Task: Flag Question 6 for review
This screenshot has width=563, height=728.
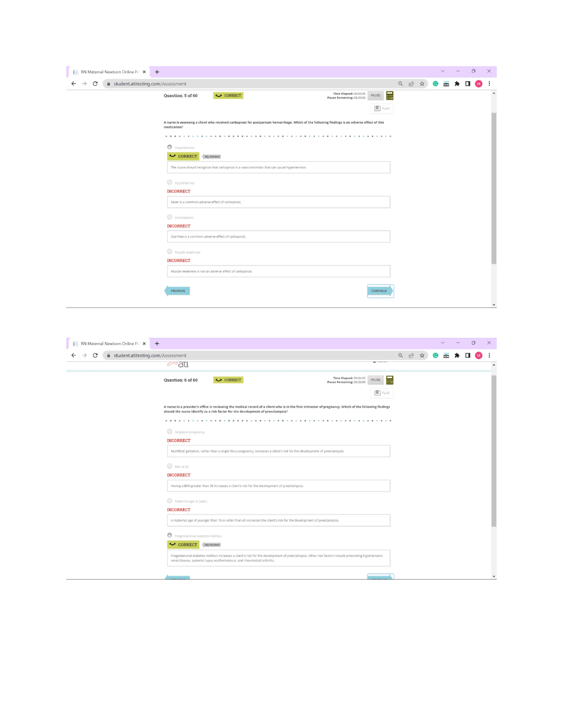Action: tap(382, 393)
